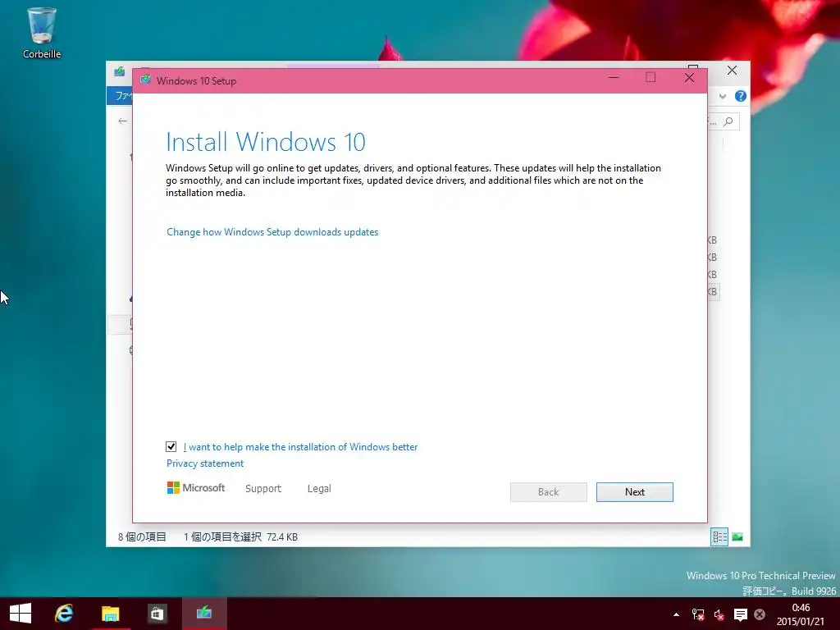This screenshot has height=630, width=840.
Task: Click the gray X circle tray icon
Action: click(x=760, y=614)
